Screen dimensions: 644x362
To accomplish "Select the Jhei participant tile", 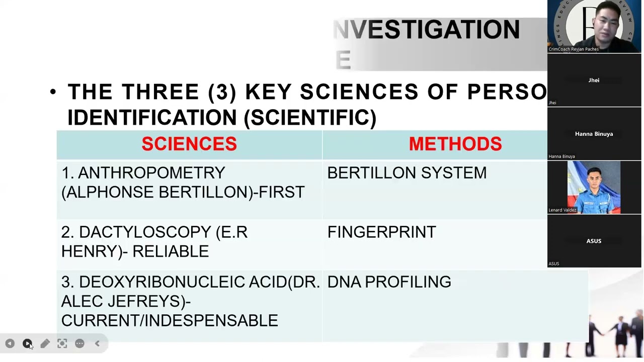I will (x=594, y=80).
